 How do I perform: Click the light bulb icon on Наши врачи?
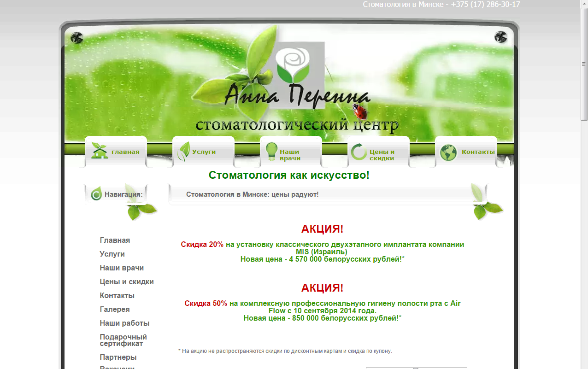[x=271, y=152]
